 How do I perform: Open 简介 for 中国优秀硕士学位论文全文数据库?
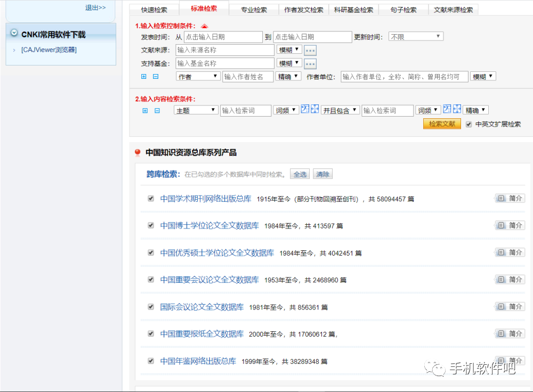[510, 252]
